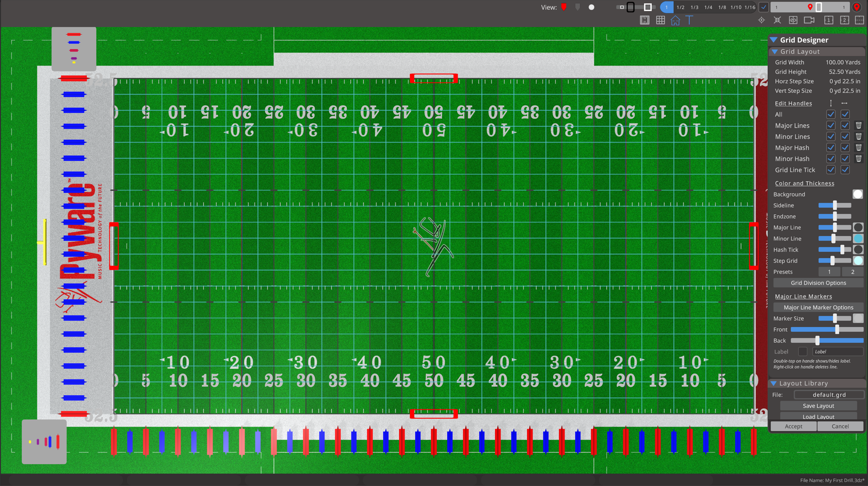This screenshot has width=868, height=486.
Task: Open the Minor Line color swatch
Action: click(x=858, y=238)
